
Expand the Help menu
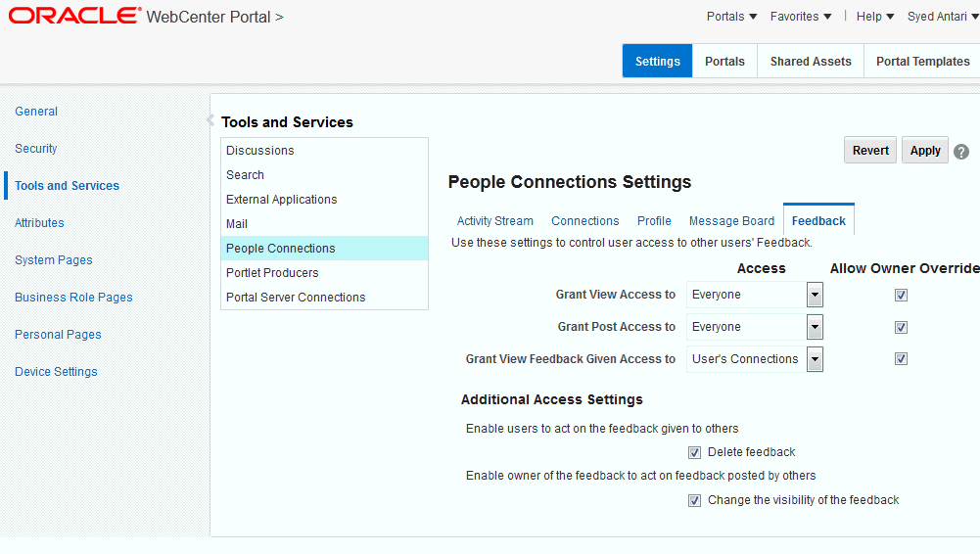point(875,17)
